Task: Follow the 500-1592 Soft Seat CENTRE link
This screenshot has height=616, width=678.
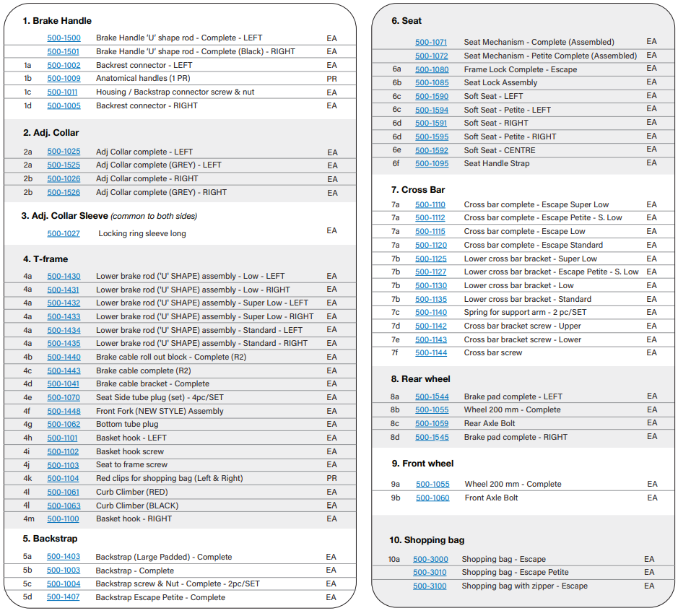Action: 431,151
